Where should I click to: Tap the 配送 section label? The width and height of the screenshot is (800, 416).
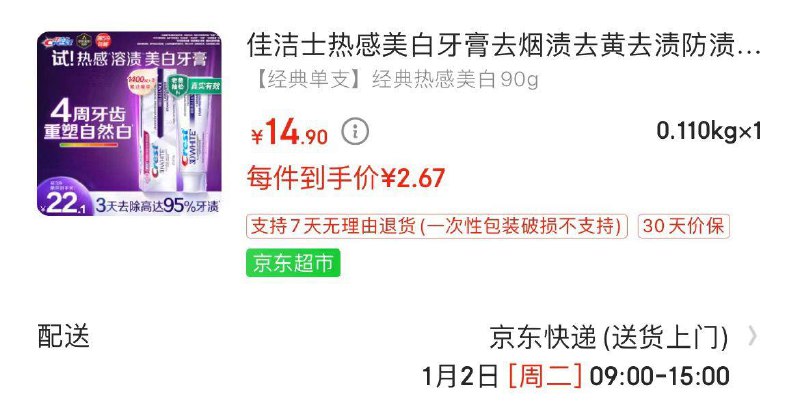click(64, 336)
